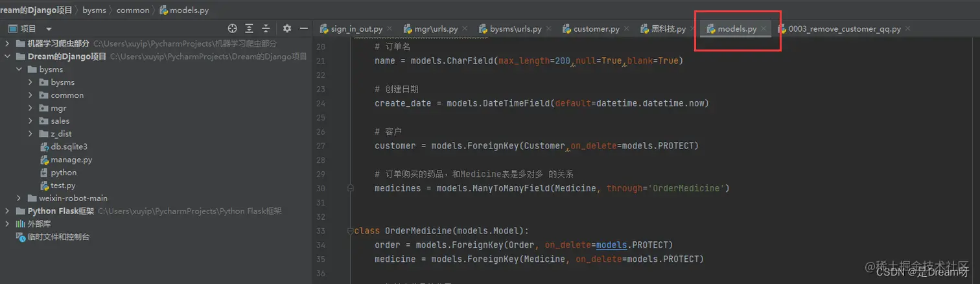Screen dimensions: 980x284
Task: Click the locate/select opened file target icon
Action: coord(233,29)
